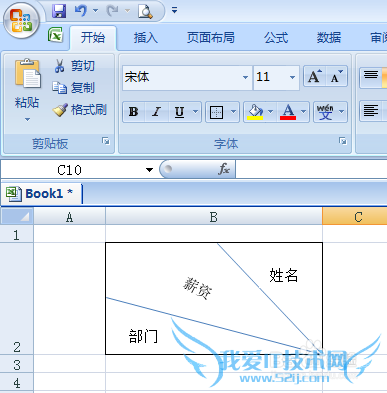
Task: Click the Print Preview icon
Action: pos(145,11)
